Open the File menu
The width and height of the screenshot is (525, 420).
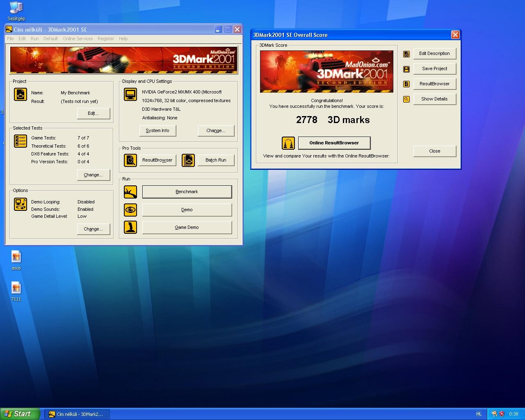[10, 39]
